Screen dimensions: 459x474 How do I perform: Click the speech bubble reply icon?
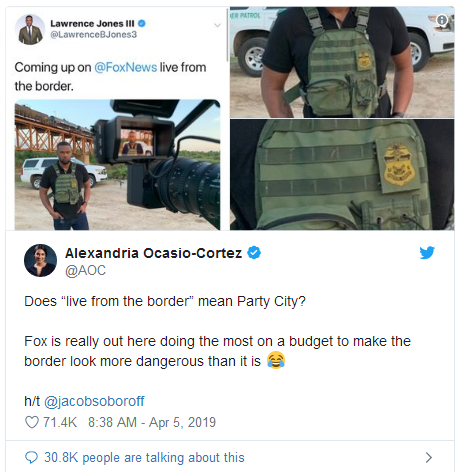click(31, 458)
